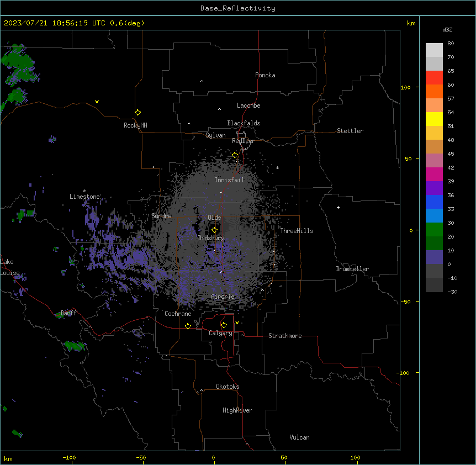
Task: Pick the orange 57-60 dBZ legend swatch
Action: point(434,91)
